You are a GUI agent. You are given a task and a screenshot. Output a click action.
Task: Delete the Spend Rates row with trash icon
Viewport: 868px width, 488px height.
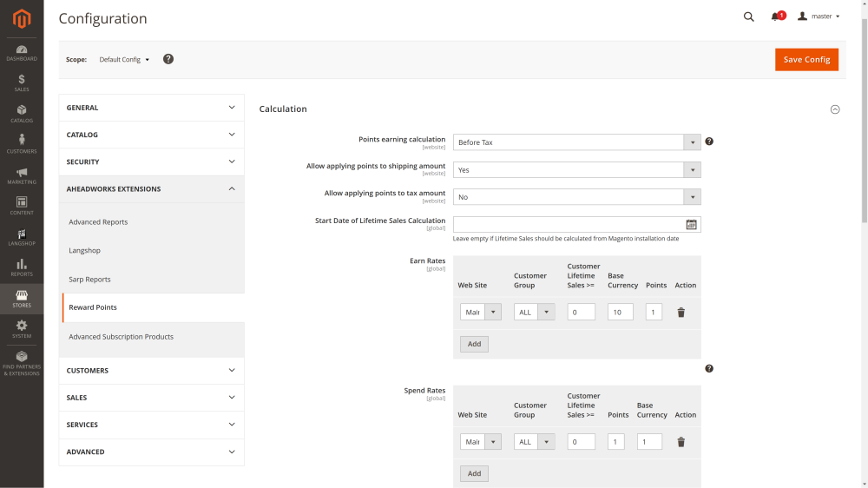pos(681,442)
